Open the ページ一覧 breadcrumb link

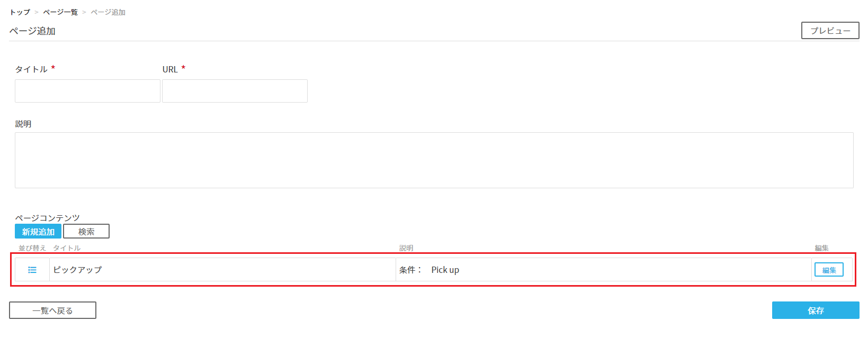(60, 12)
